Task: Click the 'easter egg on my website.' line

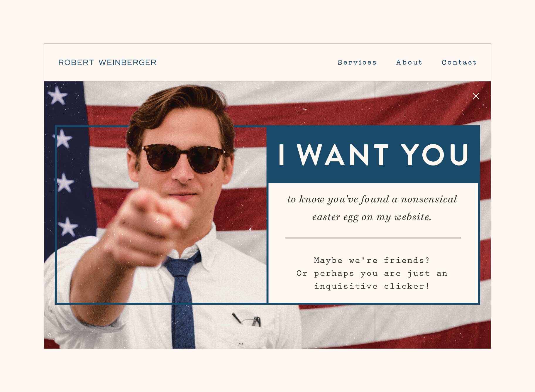Action: click(372, 217)
